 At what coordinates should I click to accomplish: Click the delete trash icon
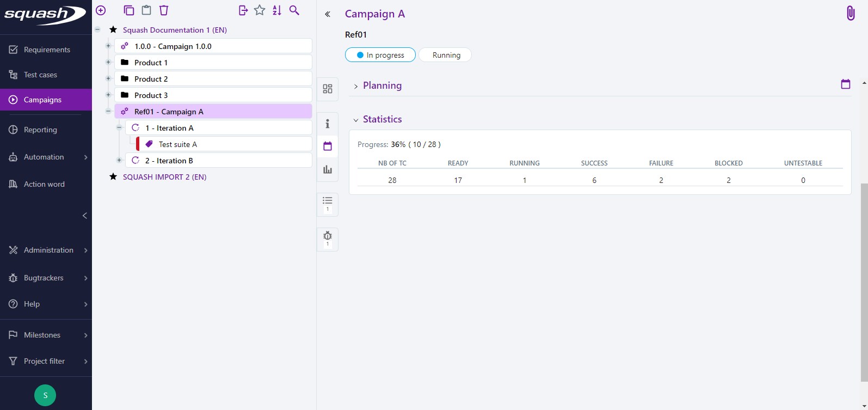164,10
